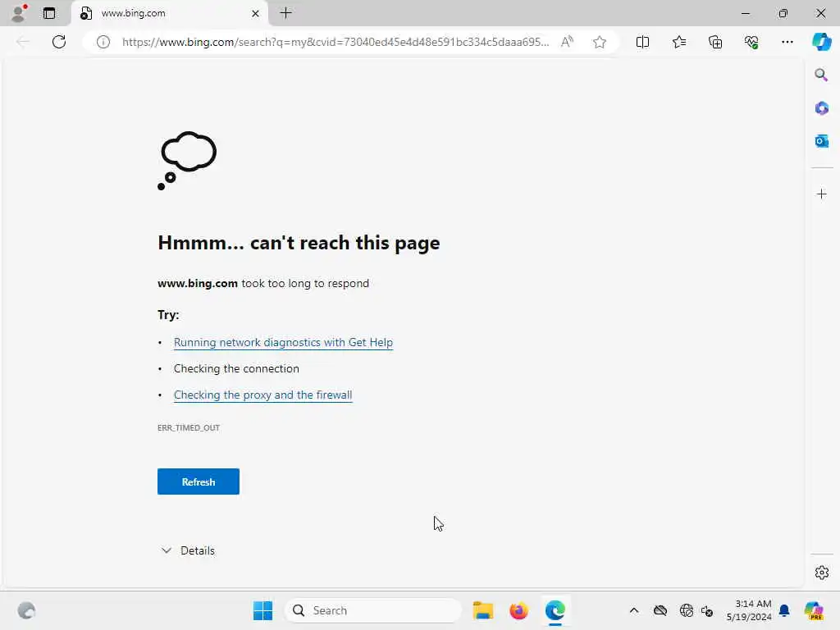Open sidebar Search icon
This screenshot has height=630, width=840.
(x=821, y=75)
